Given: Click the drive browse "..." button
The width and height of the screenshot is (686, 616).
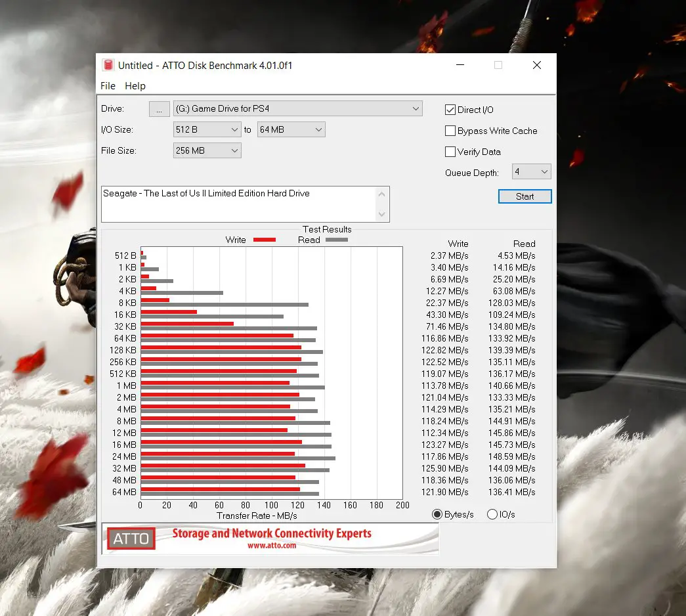Looking at the screenshot, I should pyautogui.click(x=160, y=109).
